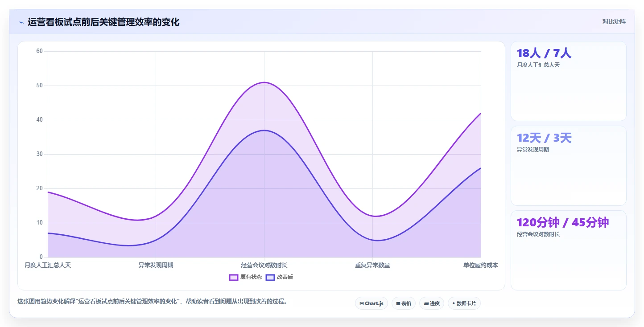Click the 异常发现周期 x-axis label
This screenshot has height=327, width=644.
point(156,265)
